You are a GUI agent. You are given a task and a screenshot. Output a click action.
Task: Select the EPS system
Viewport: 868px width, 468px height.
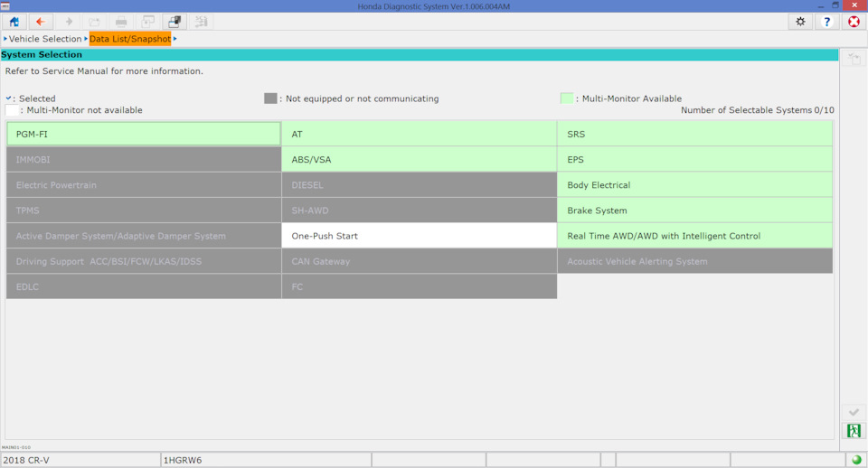point(694,159)
